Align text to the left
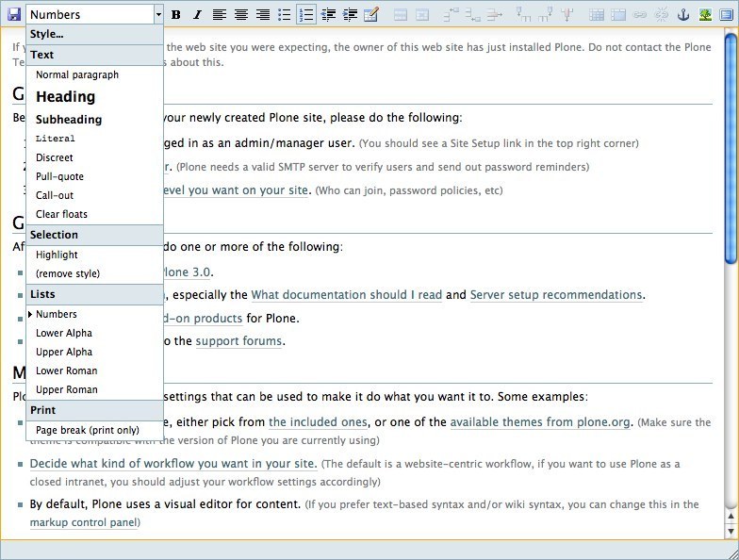The width and height of the screenshot is (739, 560). pyautogui.click(x=219, y=15)
